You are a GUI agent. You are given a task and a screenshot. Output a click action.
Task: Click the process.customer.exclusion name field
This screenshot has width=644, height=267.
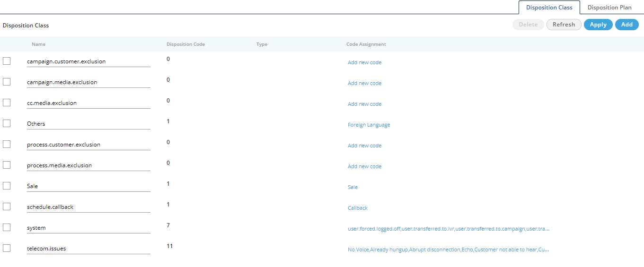point(88,145)
